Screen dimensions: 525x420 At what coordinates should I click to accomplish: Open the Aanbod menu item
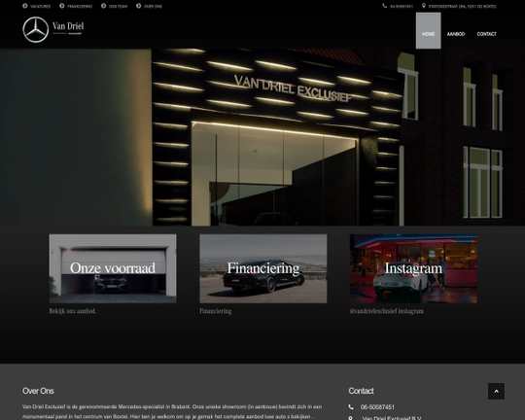[456, 34]
